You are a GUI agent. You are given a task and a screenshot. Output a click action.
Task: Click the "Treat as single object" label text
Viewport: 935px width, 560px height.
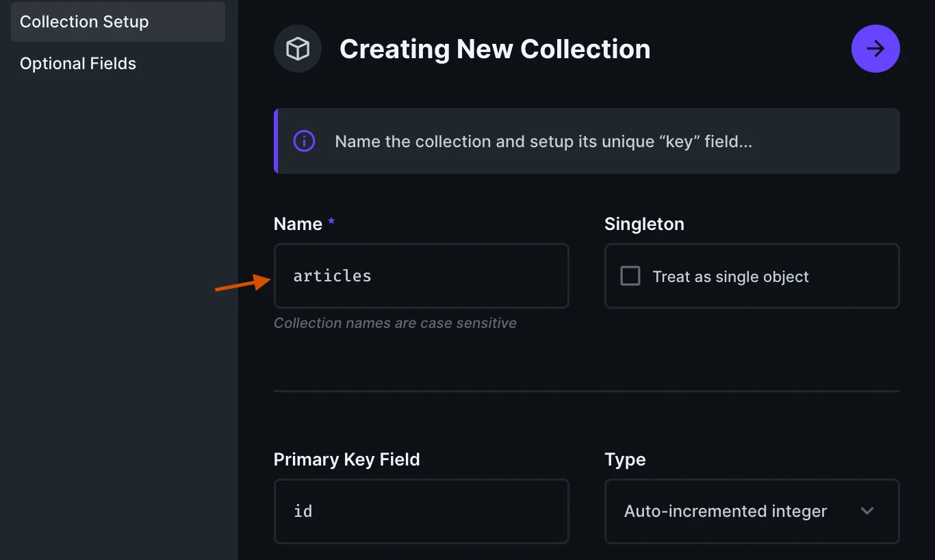click(730, 277)
